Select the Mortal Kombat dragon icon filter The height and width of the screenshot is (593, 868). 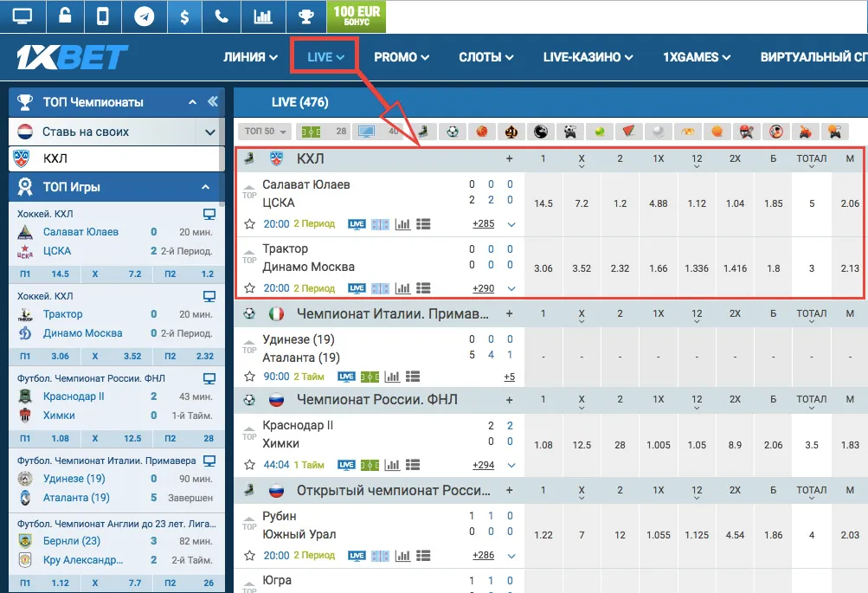point(541,132)
